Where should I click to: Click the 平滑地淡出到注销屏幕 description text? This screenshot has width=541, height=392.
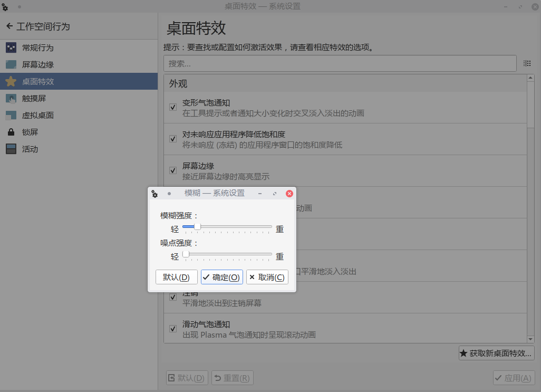click(222, 303)
